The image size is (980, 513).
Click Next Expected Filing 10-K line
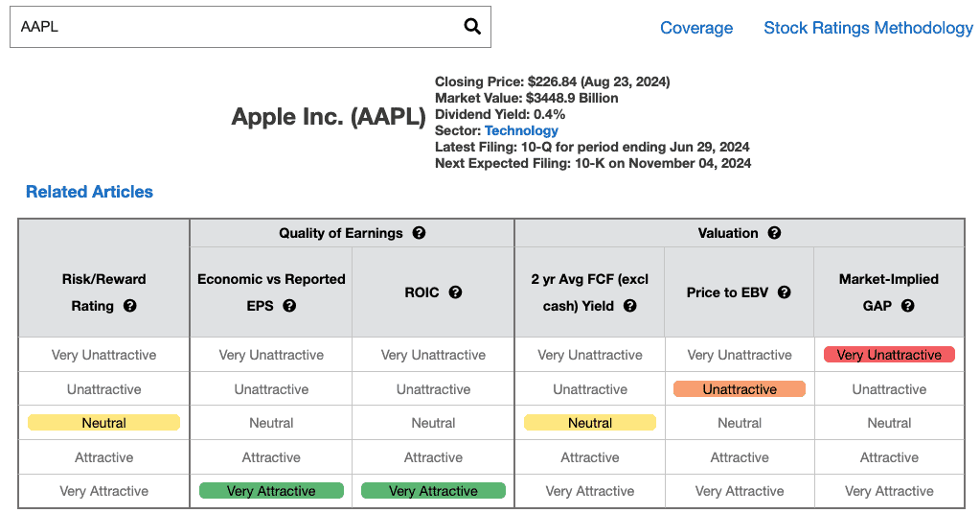click(x=593, y=163)
